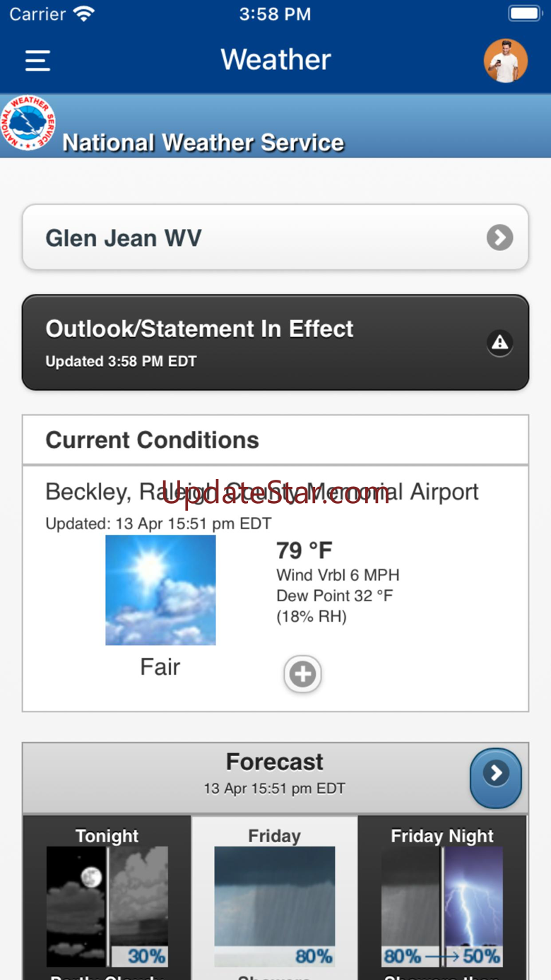This screenshot has height=980, width=551.
Task: Click the Forecast header title
Action: tap(275, 762)
